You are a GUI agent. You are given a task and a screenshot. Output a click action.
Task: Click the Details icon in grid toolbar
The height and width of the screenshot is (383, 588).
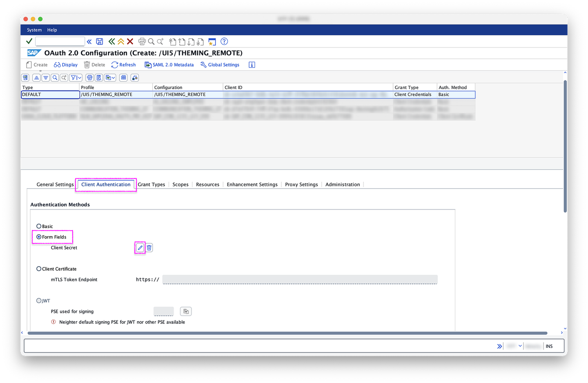[x=25, y=78]
